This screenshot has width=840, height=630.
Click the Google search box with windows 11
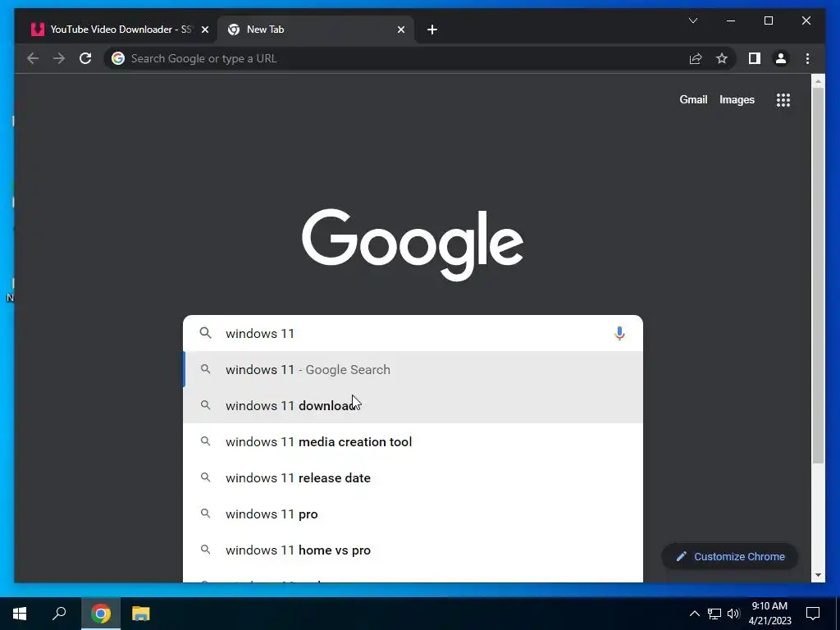point(413,333)
